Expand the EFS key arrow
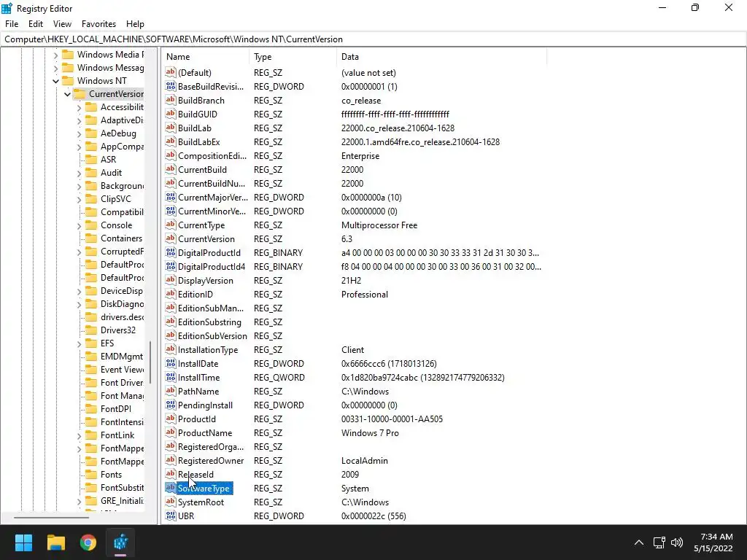The image size is (747, 560). tap(79, 344)
